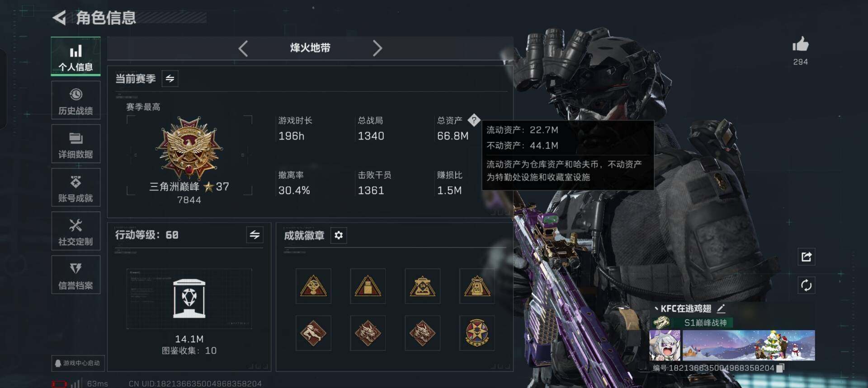This screenshot has height=388, width=868.
Task: Open the 成就徽章 gear settings
Action: point(339,235)
